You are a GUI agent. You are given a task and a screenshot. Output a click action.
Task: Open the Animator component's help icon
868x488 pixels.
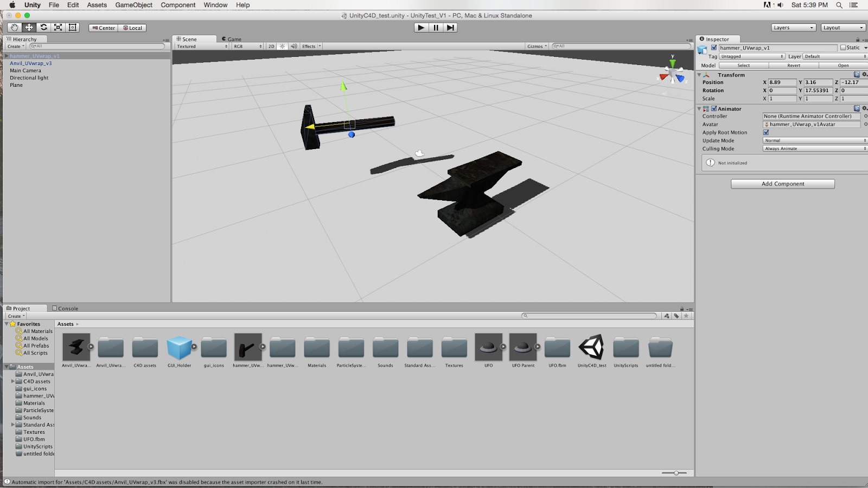pyautogui.click(x=857, y=108)
